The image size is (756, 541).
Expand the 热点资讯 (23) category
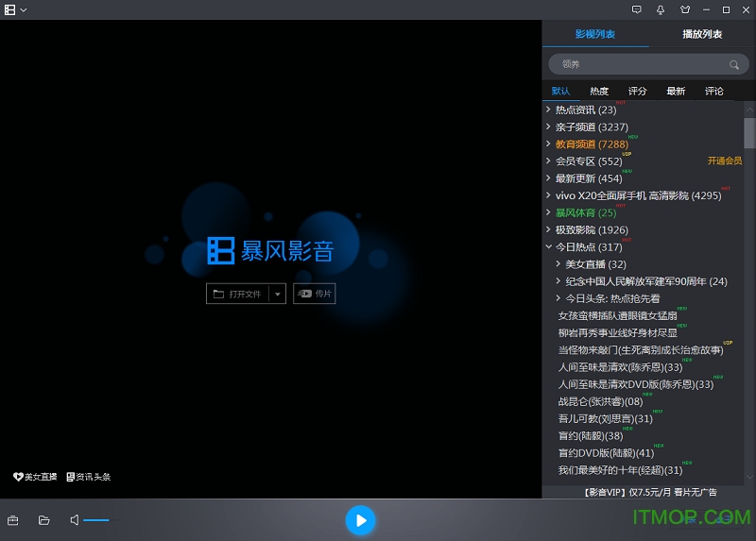548,110
